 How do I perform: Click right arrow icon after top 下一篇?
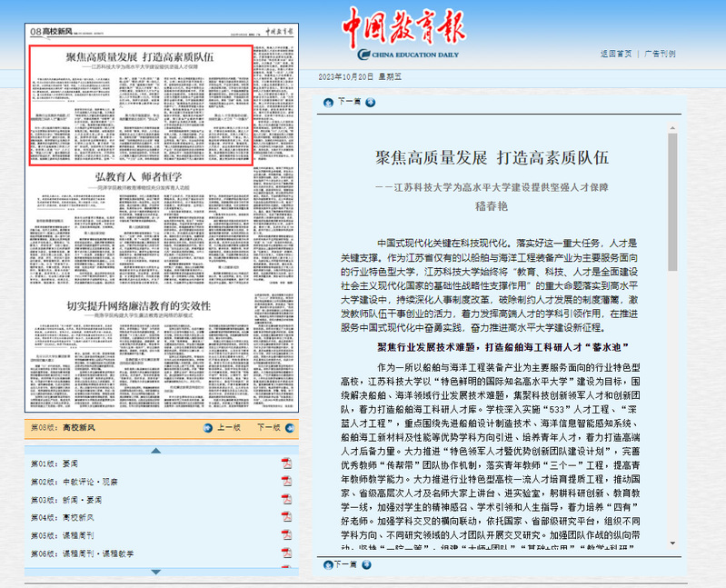[368, 102]
